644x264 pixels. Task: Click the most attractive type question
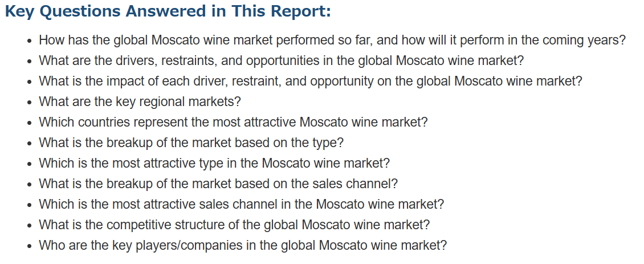coord(214,164)
